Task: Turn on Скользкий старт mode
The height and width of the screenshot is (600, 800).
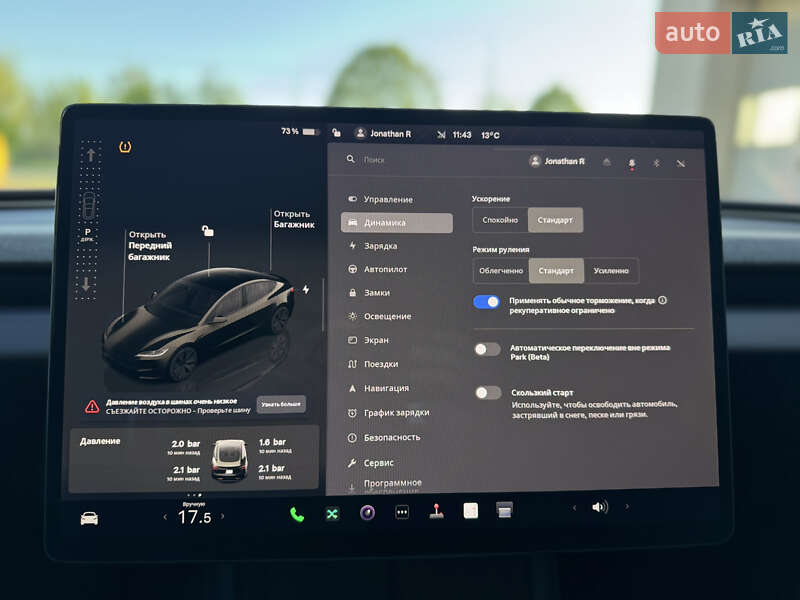Action: pos(488,392)
